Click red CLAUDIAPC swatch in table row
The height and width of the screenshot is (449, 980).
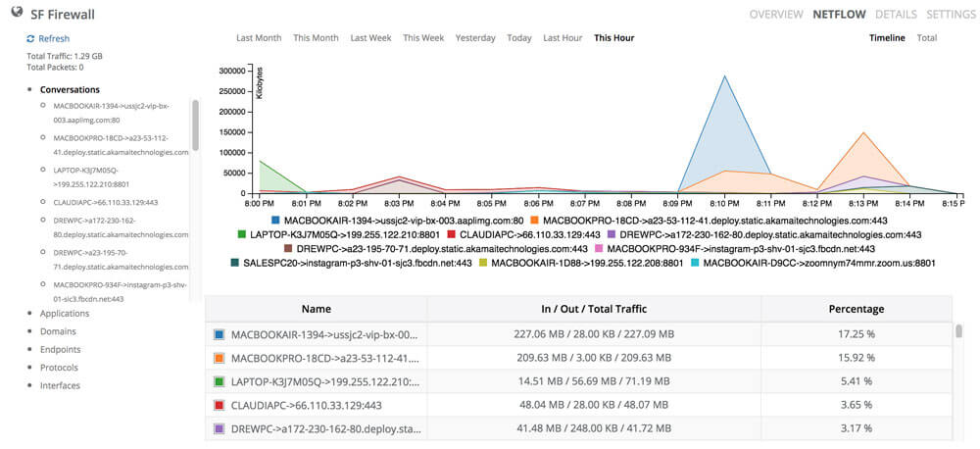(x=218, y=404)
